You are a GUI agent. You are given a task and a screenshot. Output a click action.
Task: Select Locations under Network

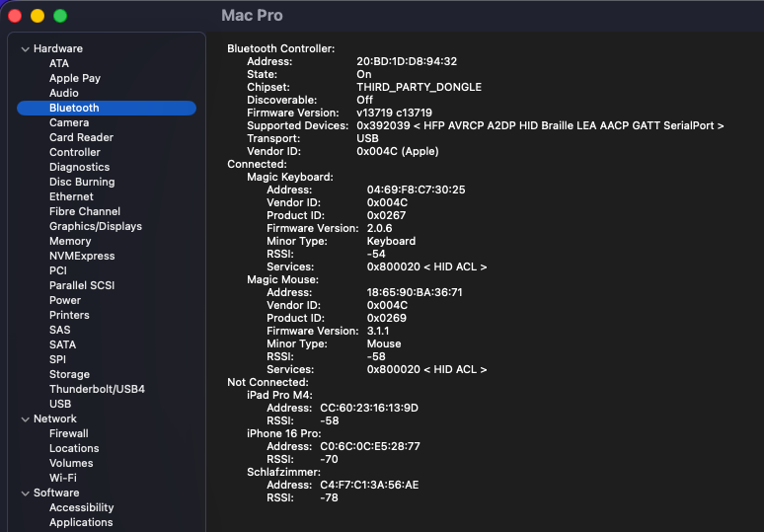[x=74, y=448]
